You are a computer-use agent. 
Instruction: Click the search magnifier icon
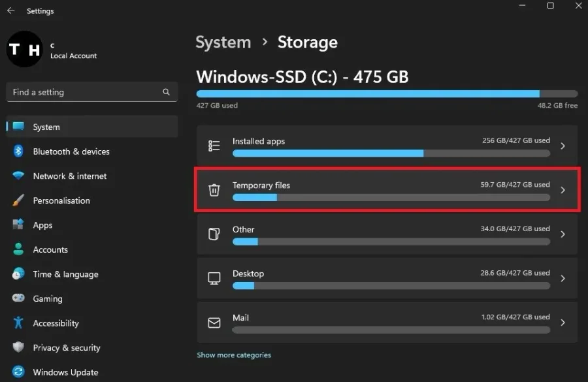(166, 92)
